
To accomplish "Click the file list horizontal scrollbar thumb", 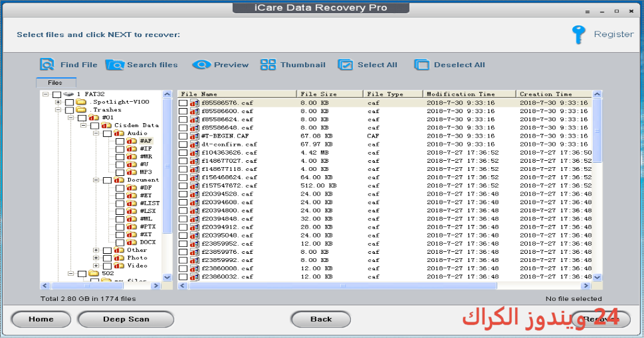I will coord(343,285).
